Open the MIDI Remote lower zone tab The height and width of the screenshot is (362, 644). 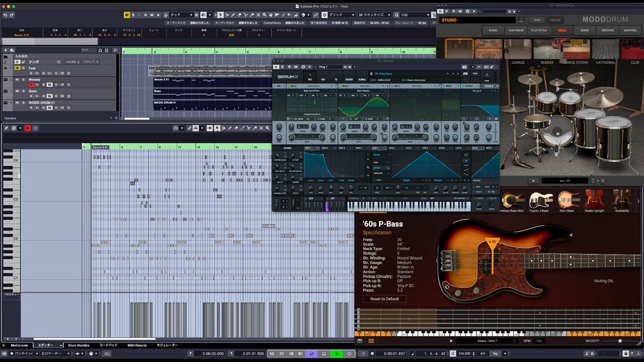coord(137,345)
